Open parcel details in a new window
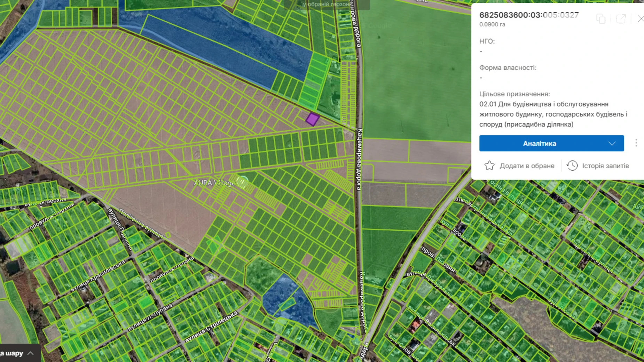Screen dimensions: 644x362 [x=621, y=19]
